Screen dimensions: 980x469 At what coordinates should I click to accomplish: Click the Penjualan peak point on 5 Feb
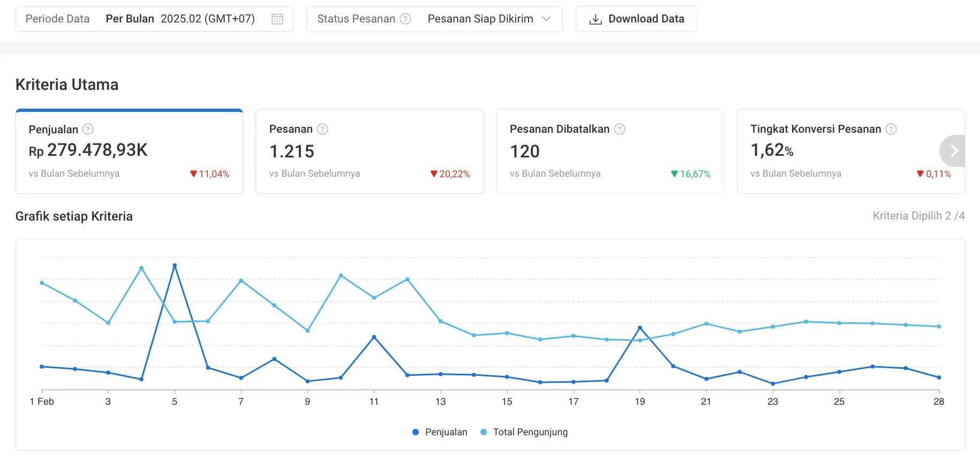click(x=175, y=266)
